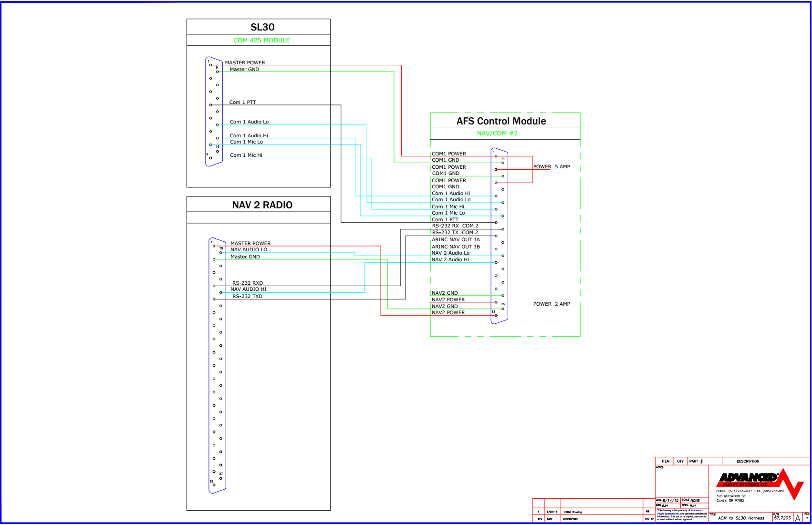Click 'Com 1 PTT' in the AFS module
The image size is (812, 525).
coord(445,219)
